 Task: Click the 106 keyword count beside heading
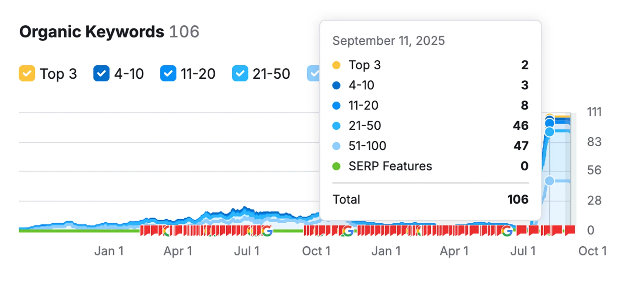click(x=184, y=32)
